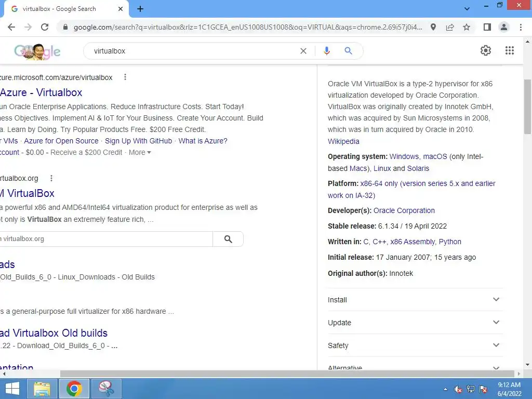Open Google search settings gear

[486, 50]
